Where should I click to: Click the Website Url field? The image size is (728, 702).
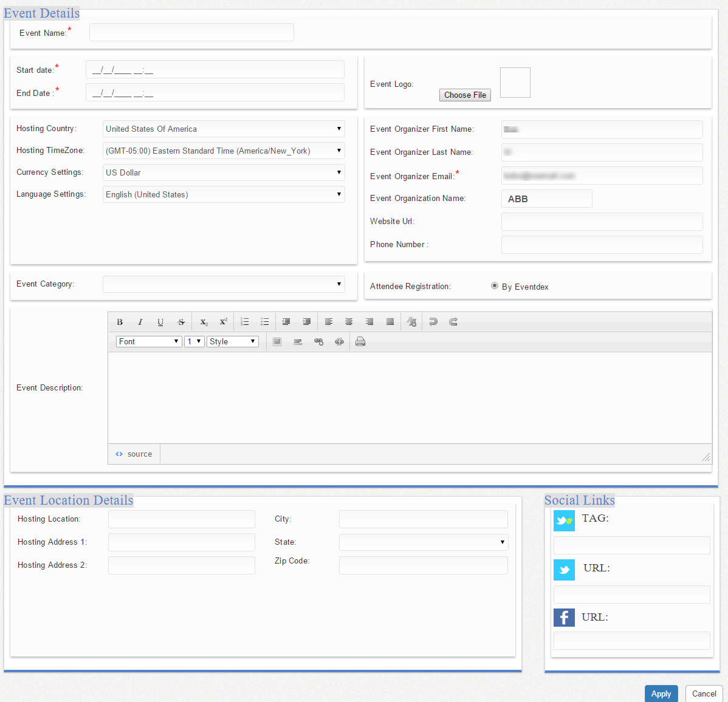point(602,221)
